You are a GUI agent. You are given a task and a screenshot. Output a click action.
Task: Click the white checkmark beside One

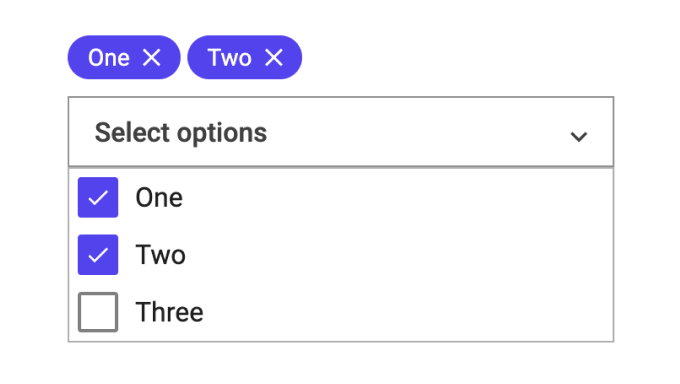click(x=98, y=198)
